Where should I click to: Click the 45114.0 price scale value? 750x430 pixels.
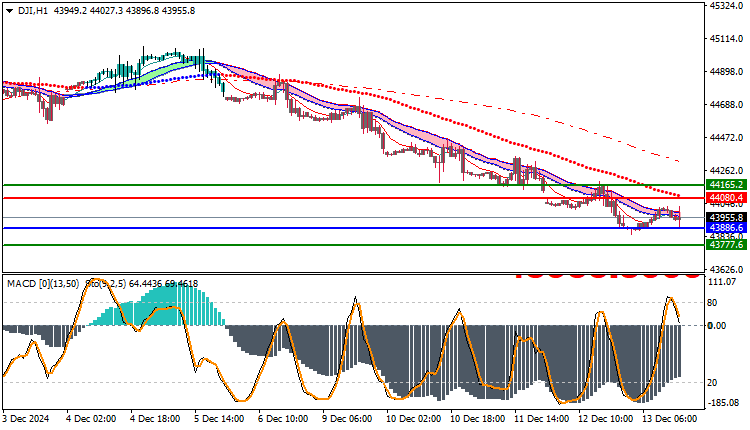point(727,39)
